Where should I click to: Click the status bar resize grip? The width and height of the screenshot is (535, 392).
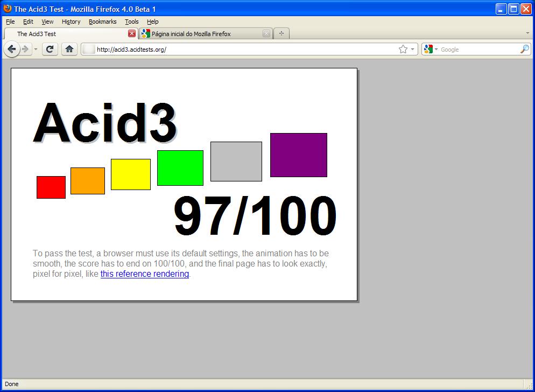point(530,385)
